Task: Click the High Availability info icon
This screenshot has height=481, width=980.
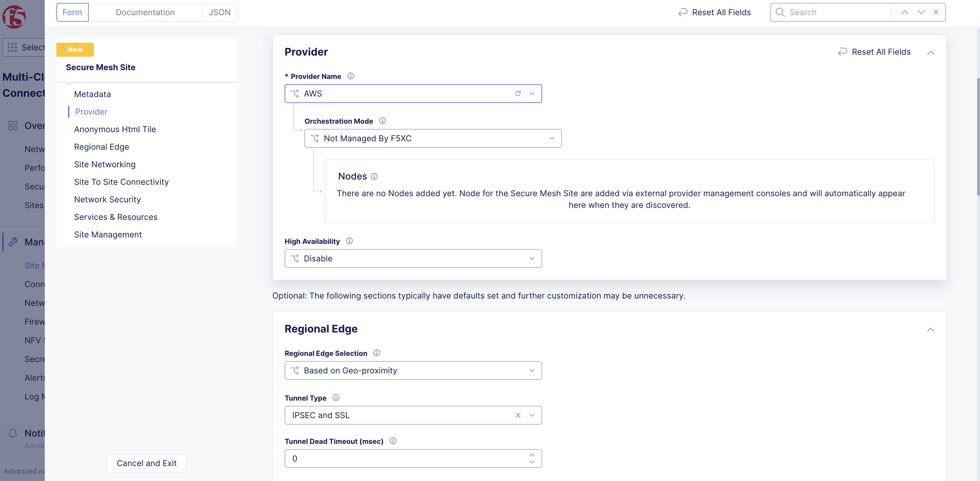Action: click(349, 241)
